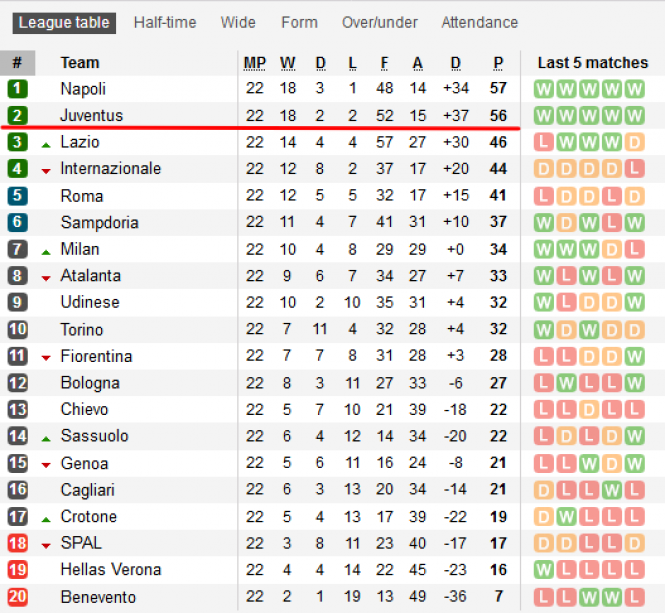Click Hellas Verona's W result badge
Screen dimensions: 665x613
544,570
